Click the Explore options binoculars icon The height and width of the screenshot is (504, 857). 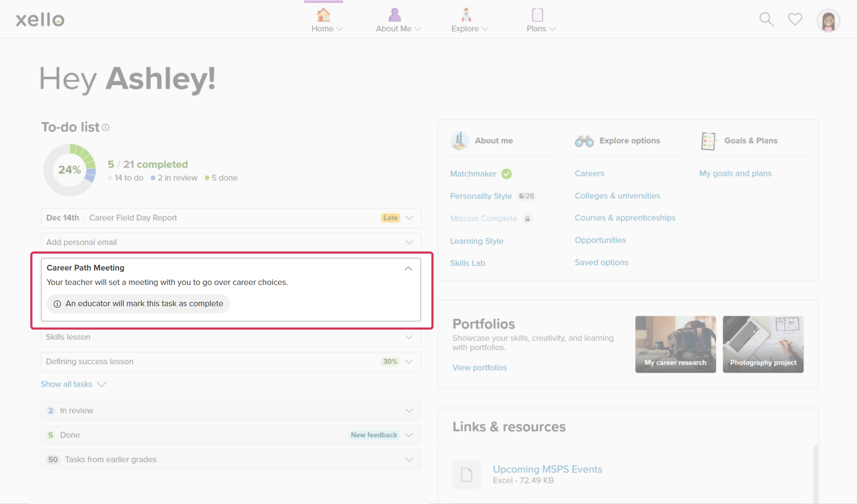pyautogui.click(x=584, y=141)
